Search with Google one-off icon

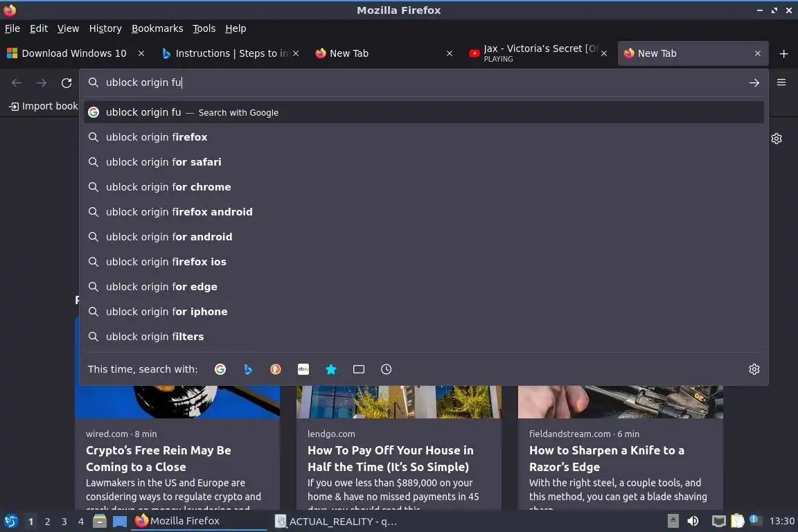[x=220, y=369]
